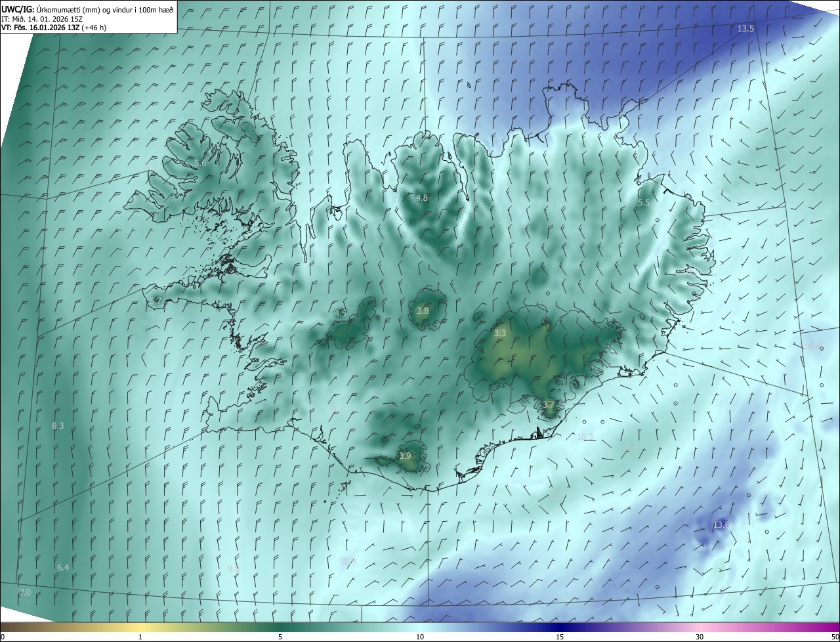The width and height of the screenshot is (840, 642).
Task: Click the 3.8 value over Hofsjökull glacier
Action: (x=423, y=311)
